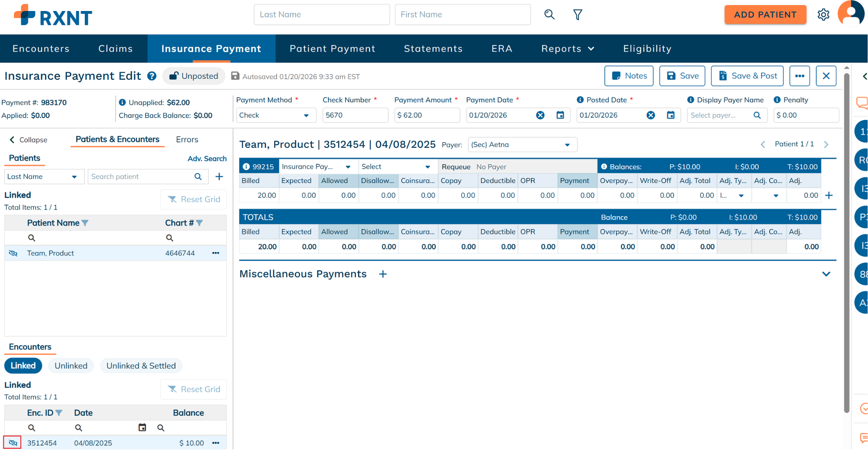The width and height of the screenshot is (868, 454).
Task: Switch to the Errors tab
Action: (187, 140)
